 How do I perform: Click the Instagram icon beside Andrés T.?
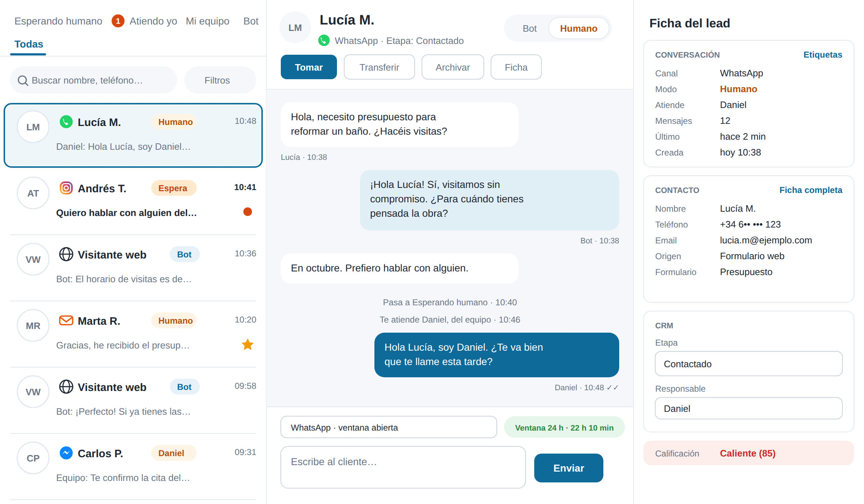(x=66, y=188)
